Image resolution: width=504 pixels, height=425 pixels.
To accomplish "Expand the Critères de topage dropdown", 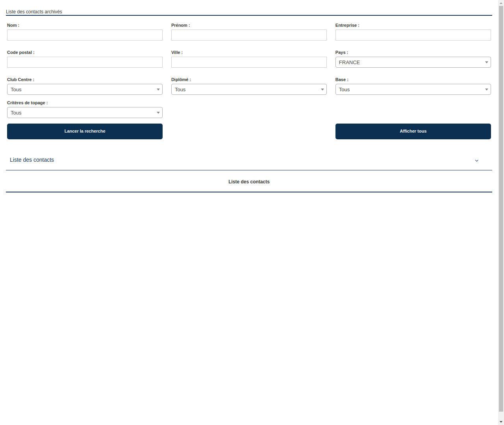I will [x=85, y=113].
